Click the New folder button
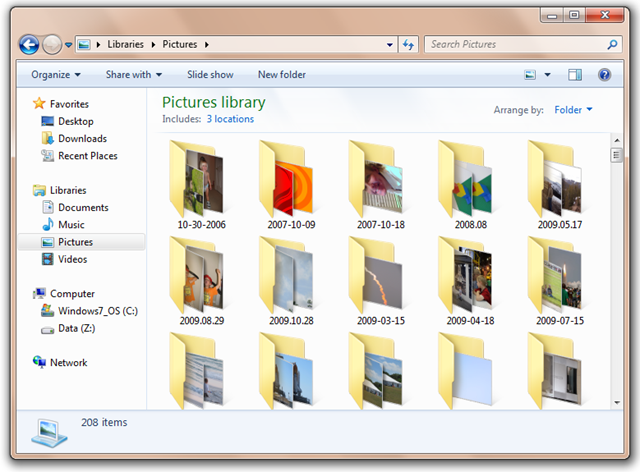Image resolution: width=640 pixels, height=472 pixels. (282, 75)
